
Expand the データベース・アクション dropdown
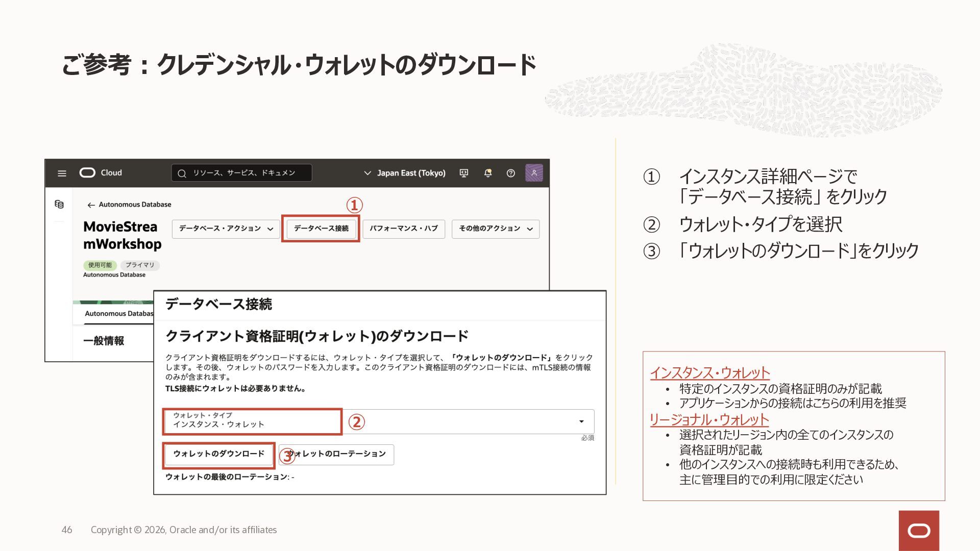click(226, 229)
